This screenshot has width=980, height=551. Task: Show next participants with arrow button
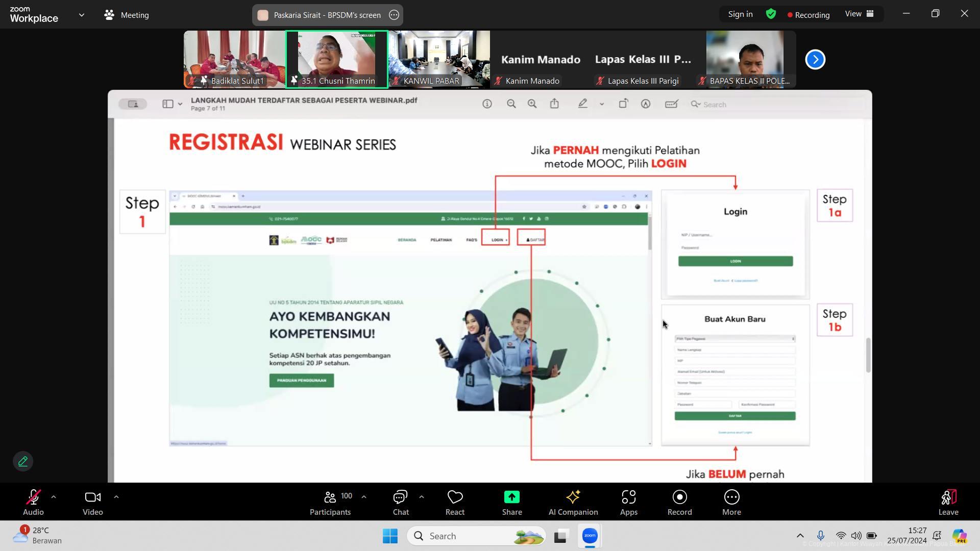tap(815, 59)
